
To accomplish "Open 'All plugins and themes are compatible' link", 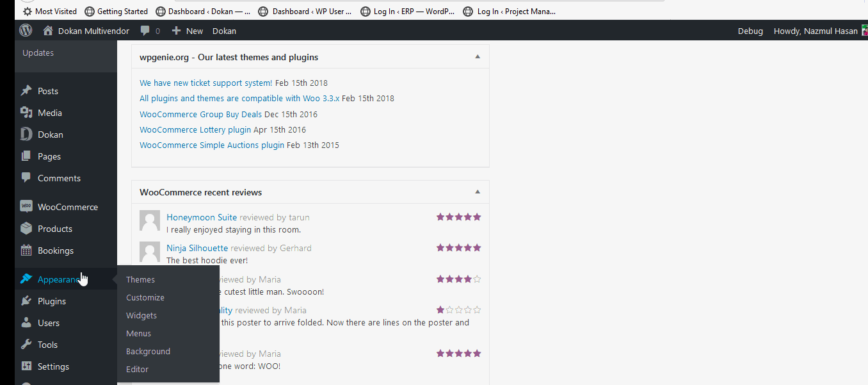I will pos(239,98).
